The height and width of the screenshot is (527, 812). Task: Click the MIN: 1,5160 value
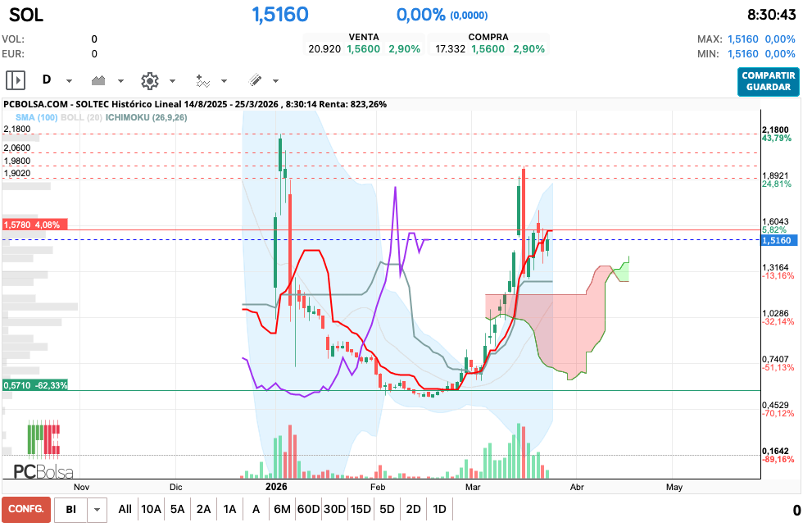(742, 54)
